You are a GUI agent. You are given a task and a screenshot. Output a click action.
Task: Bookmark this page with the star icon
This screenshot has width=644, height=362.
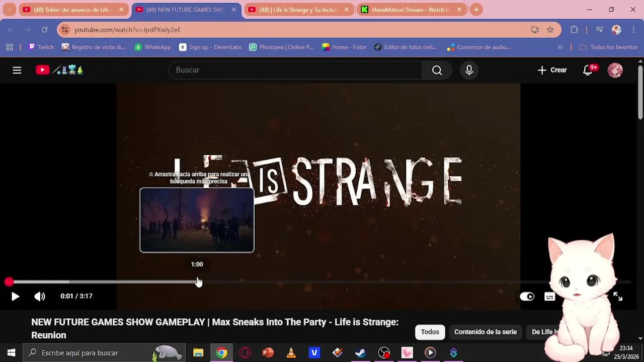(550, 30)
